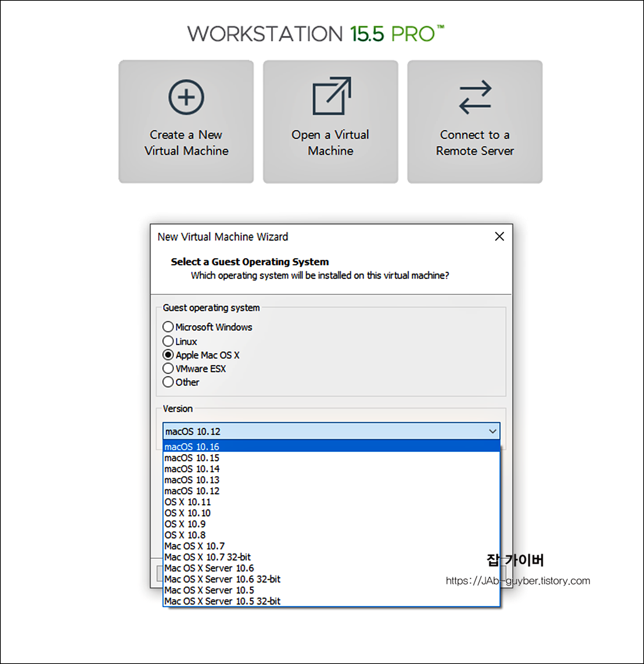Image resolution: width=644 pixels, height=664 pixels.
Task: Choose macOS 10.16 from version list
Action: (331, 447)
